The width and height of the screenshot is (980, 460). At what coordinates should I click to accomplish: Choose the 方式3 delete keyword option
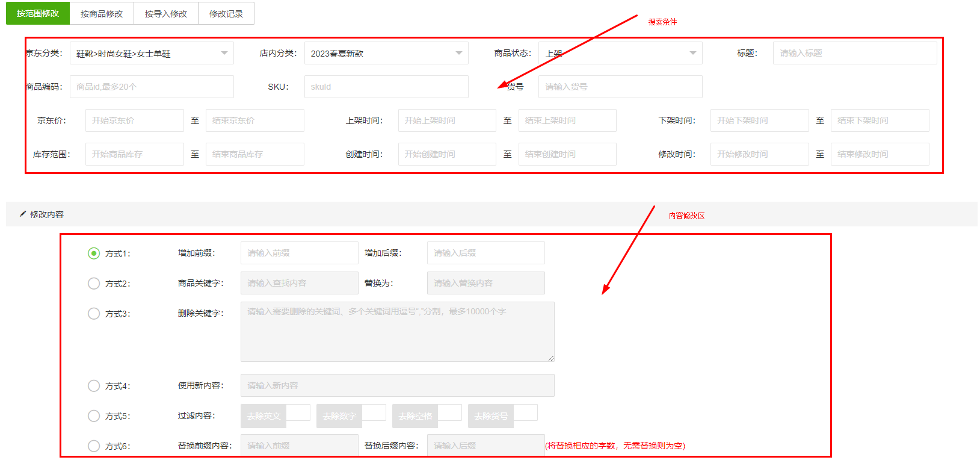(94, 314)
